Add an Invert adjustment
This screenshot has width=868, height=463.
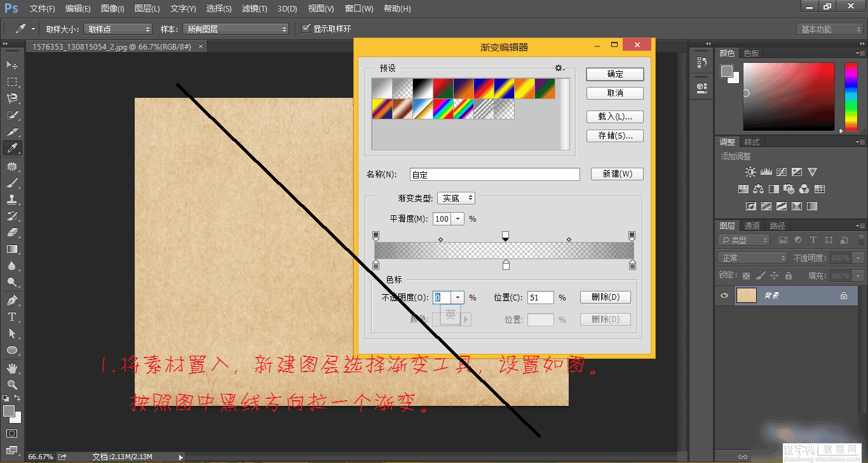[750, 206]
